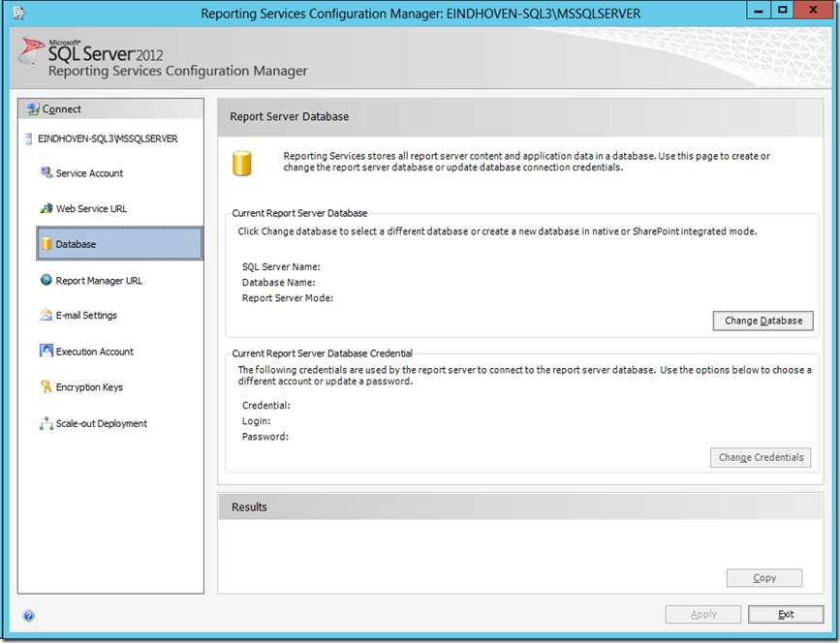Click the Web Service URL globe icon

47,208
